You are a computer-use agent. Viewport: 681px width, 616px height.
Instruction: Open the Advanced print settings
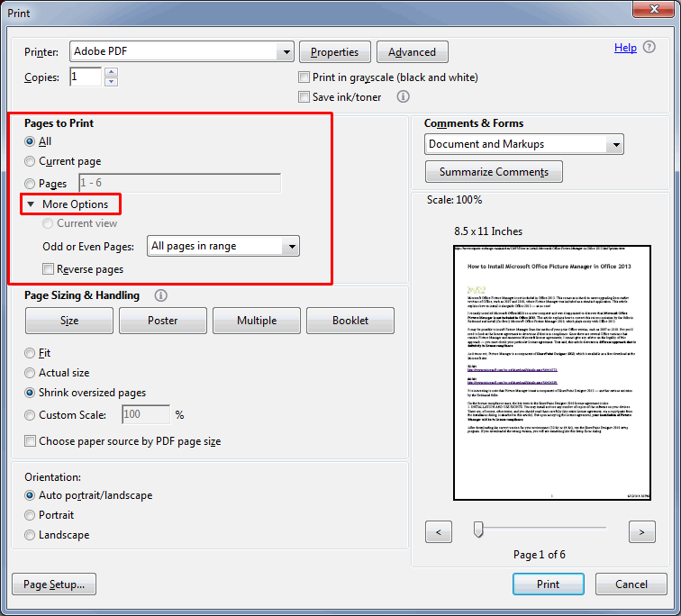tap(413, 52)
